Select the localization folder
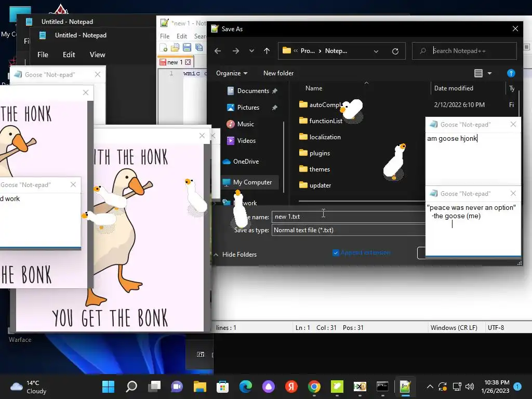Screen dimensions: 532x399 coord(320,137)
